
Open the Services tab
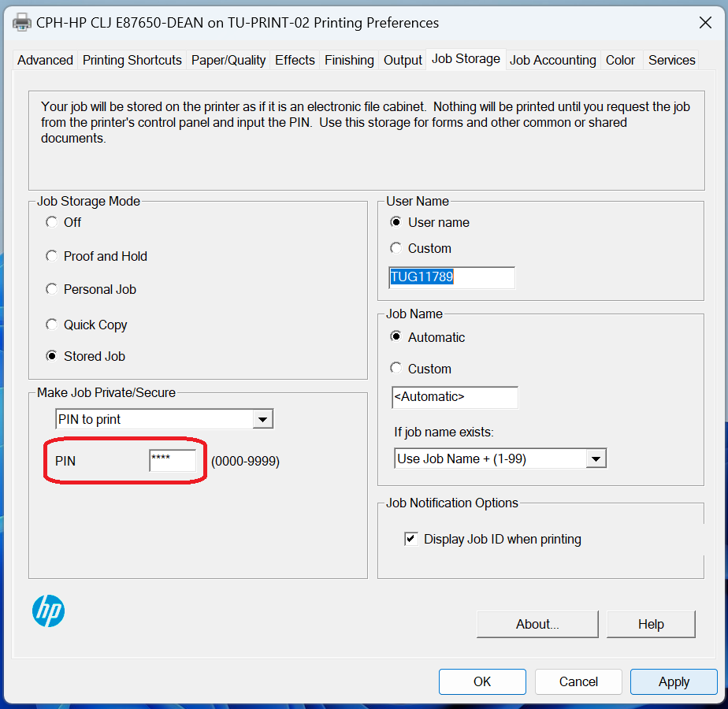coord(671,61)
